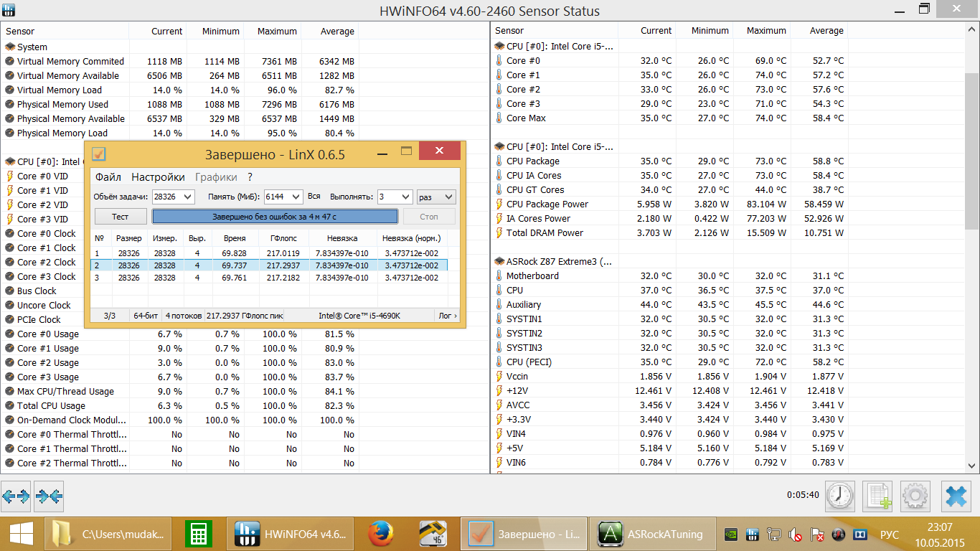Click the Вся memory label in LinX
980x551 pixels.
click(314, 197)
